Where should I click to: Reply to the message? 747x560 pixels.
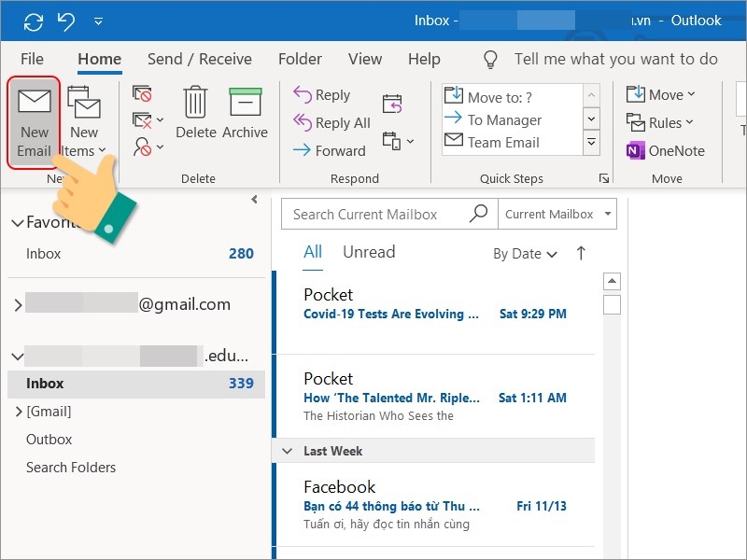[x=322, y=95]
